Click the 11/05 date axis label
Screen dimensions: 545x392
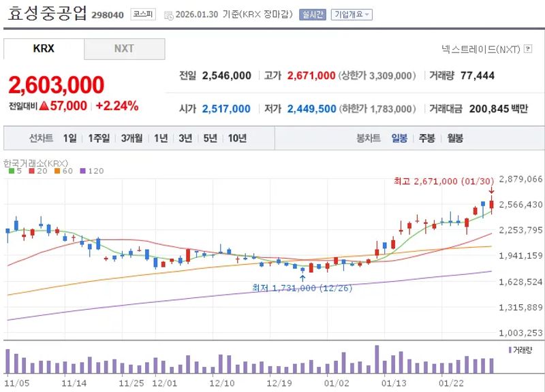click(x=16, y=383)
